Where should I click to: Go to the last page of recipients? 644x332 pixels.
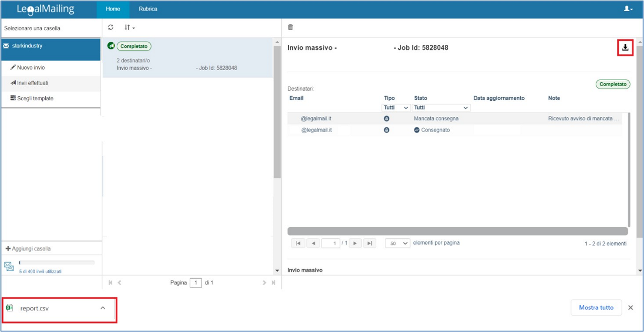pos(369,243)
